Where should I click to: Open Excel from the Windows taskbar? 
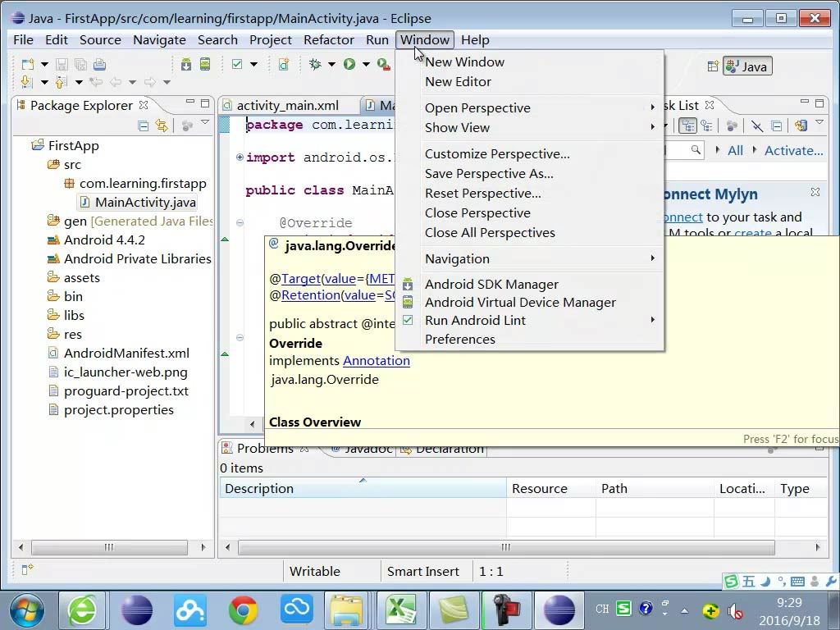click(400, 609)
